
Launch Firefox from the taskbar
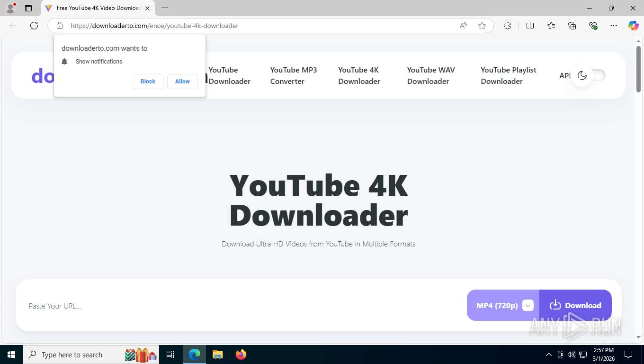[241, 355]
